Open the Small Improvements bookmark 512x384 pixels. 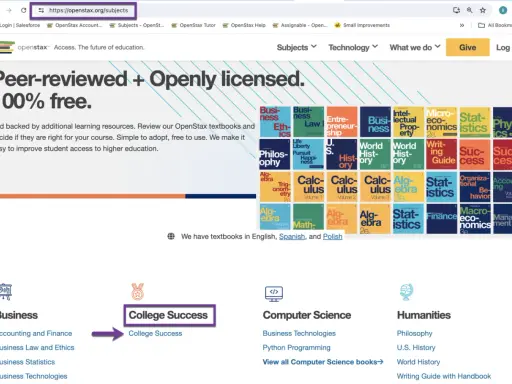362,25
